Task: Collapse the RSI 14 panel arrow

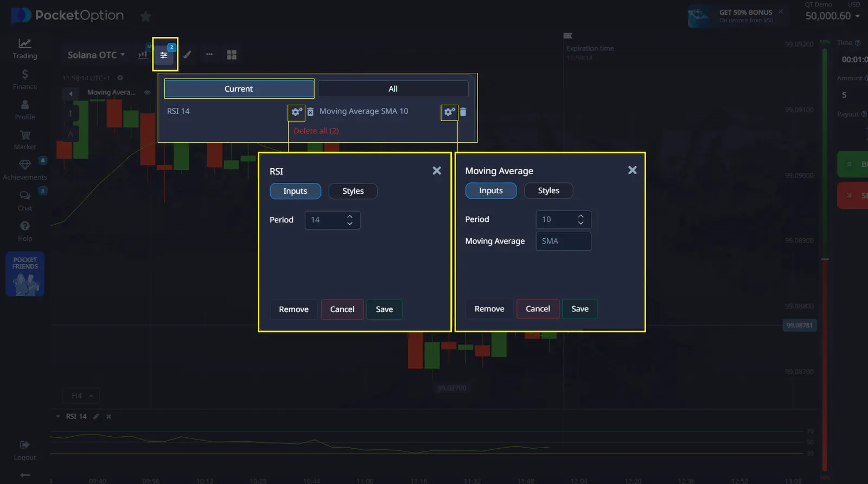Action: pos(58,417)
